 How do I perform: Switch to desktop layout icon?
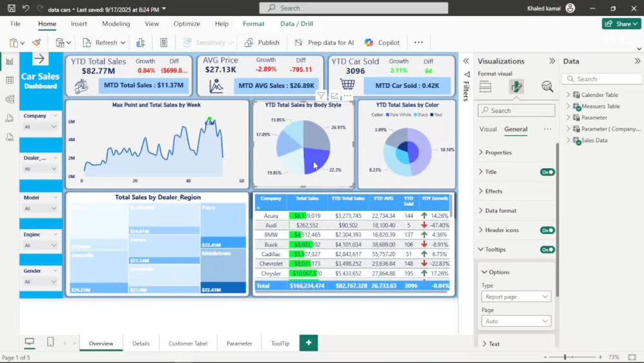[x=30, y=342]
